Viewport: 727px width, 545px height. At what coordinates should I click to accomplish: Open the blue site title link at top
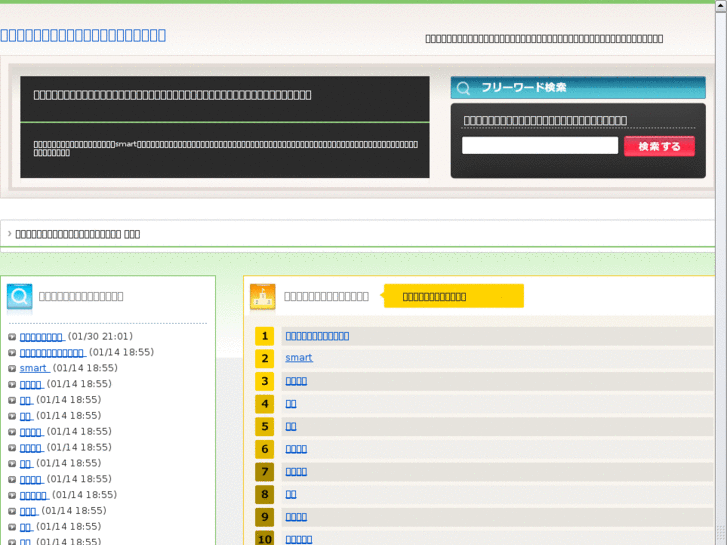(83, 35)
